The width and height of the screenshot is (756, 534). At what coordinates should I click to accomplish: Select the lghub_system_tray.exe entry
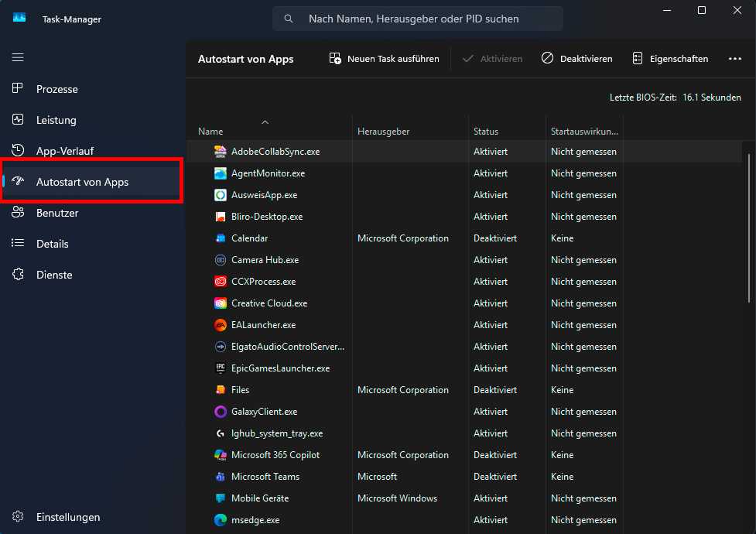pyautogui.click(x=277, y=433)
